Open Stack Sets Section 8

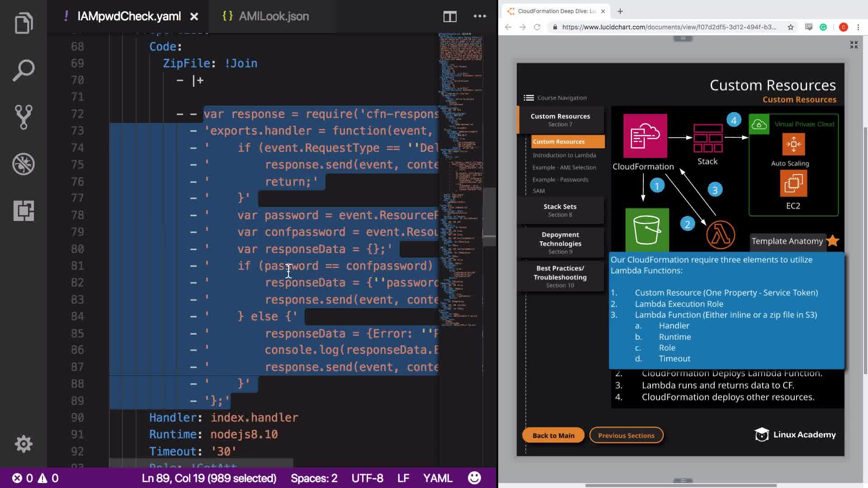pyautogui.click(x=560, y=210)
